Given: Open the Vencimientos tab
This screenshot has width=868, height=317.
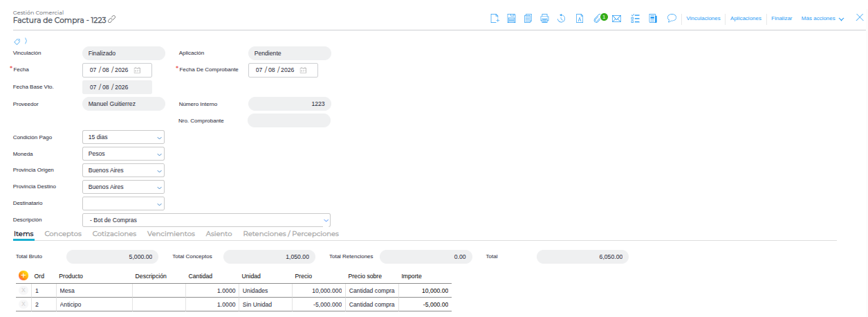Looking at the screenshot, I should point(171,234).
